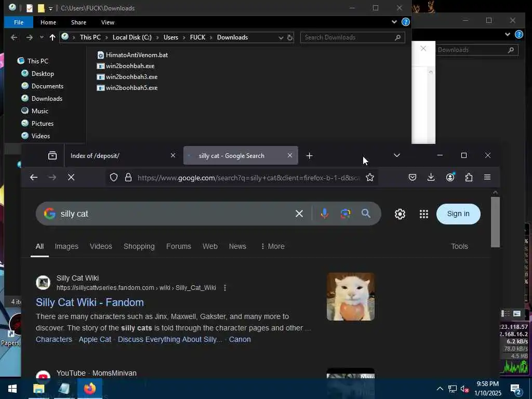Screen dimensions: 532x399
Task: Open the Silly Cat Wiki cat thumbnail
Action: pyautogui.click(x=351, y=297)
